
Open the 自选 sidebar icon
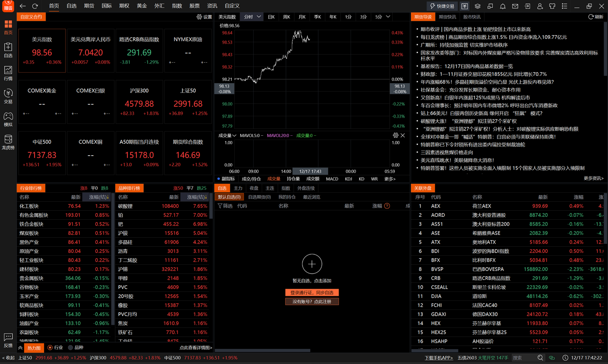pyautogui.click(x=8, y=50)
